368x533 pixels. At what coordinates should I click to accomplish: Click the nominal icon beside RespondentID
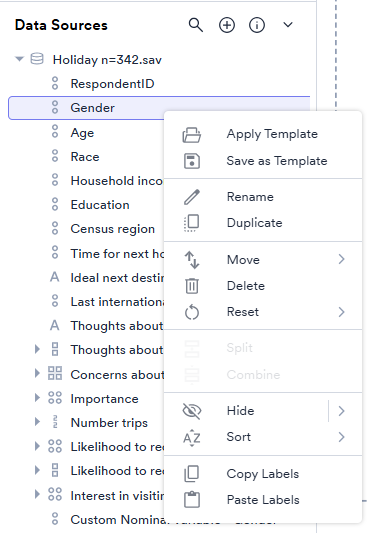(55, 83)
